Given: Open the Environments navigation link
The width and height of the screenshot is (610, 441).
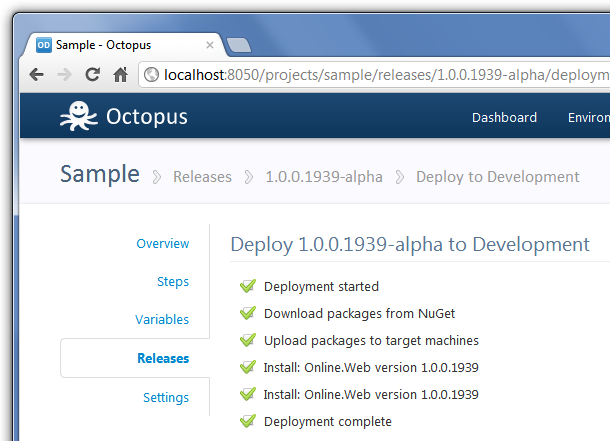Looking at the screenshot, I should click(589, 117).
